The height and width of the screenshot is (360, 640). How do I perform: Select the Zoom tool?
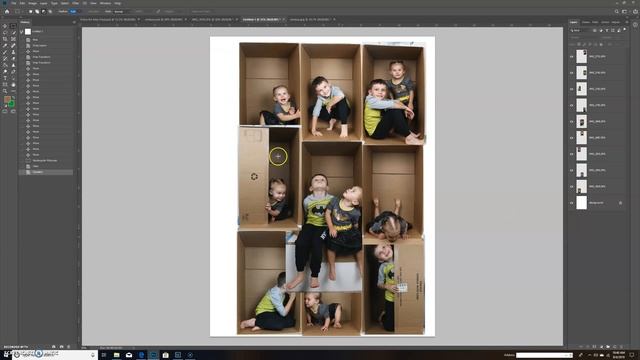coord(5,91)
